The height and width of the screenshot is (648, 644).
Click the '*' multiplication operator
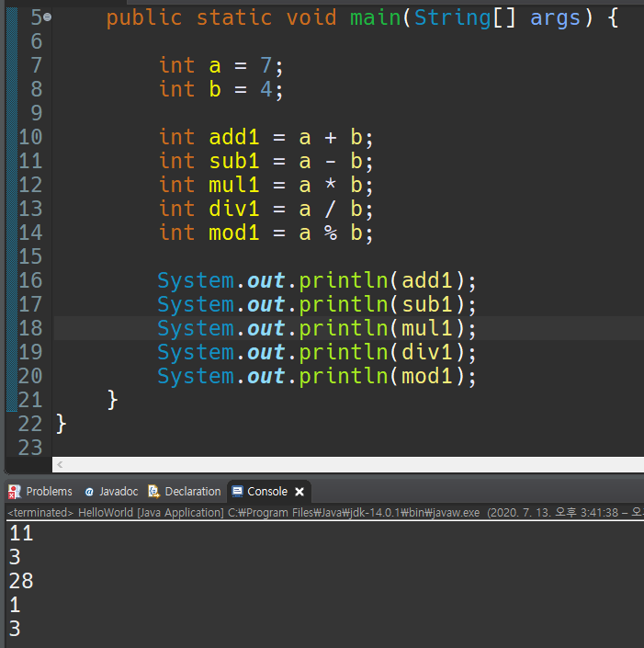coord(331,183)
